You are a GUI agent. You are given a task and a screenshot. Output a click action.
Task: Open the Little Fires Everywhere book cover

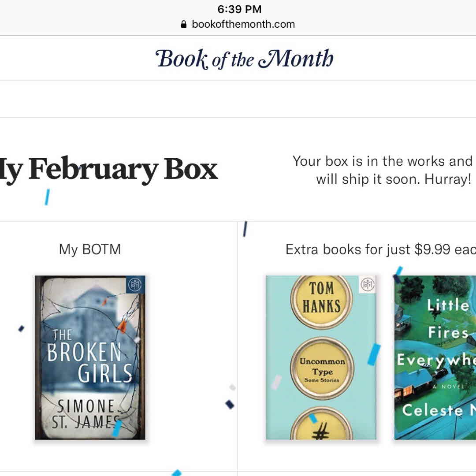click(435, 357)
